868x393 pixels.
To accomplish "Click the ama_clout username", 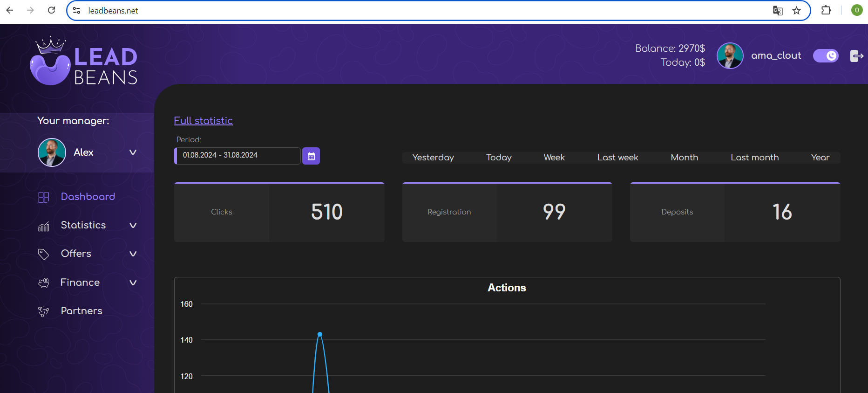I will click(776, 55).
